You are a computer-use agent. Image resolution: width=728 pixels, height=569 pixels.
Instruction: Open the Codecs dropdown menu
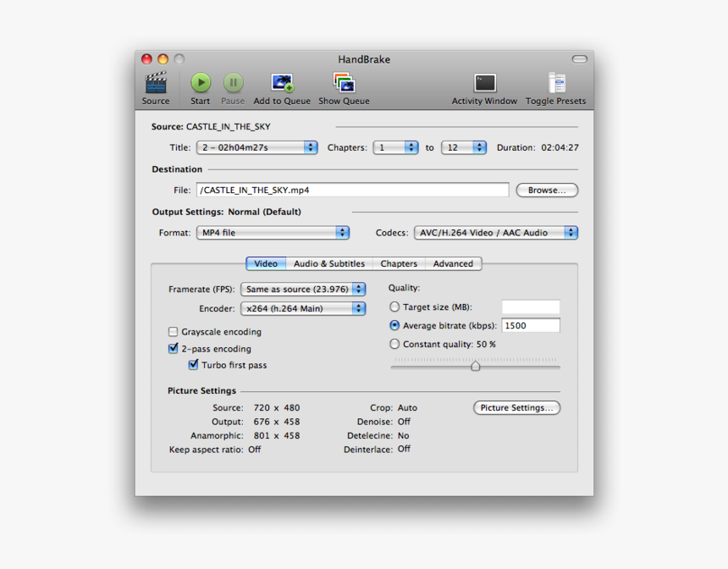coord(496,233)
